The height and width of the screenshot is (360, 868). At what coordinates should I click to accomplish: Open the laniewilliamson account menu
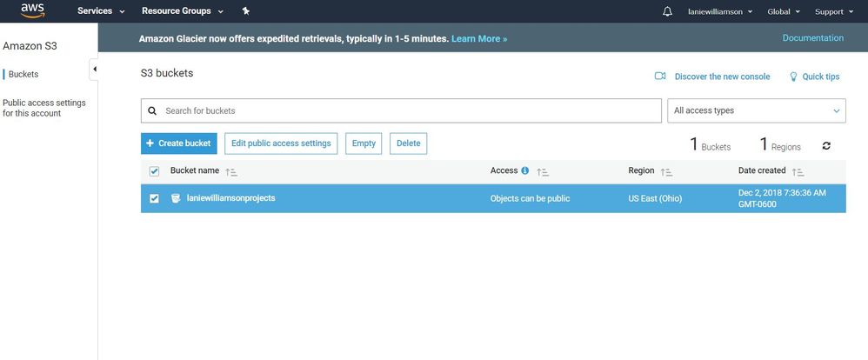[x=720, y=11]
